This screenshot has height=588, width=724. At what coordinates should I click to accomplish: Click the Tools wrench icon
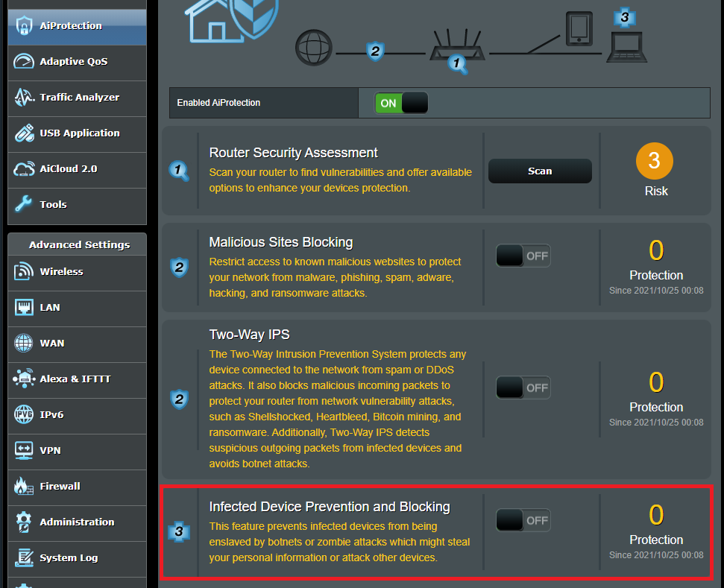24,204
